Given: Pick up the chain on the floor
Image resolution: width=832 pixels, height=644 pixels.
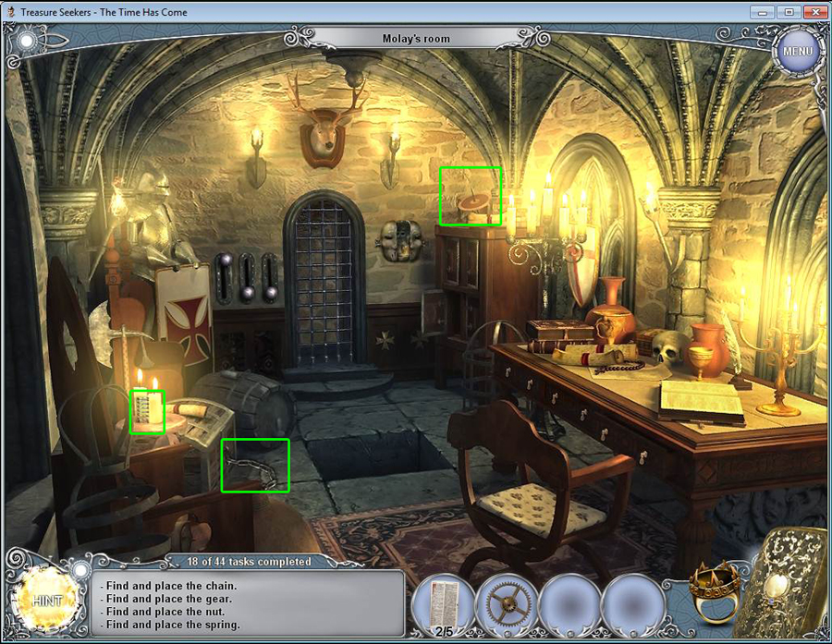Looking at the screenshot, I should point(255,465).
